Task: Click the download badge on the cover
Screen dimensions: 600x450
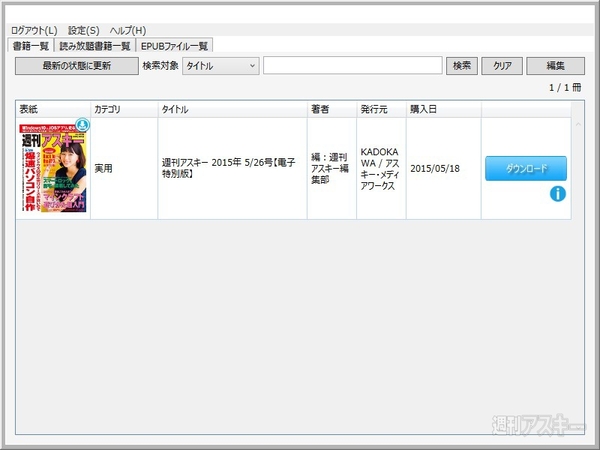Action: click(x=82, y=125)
